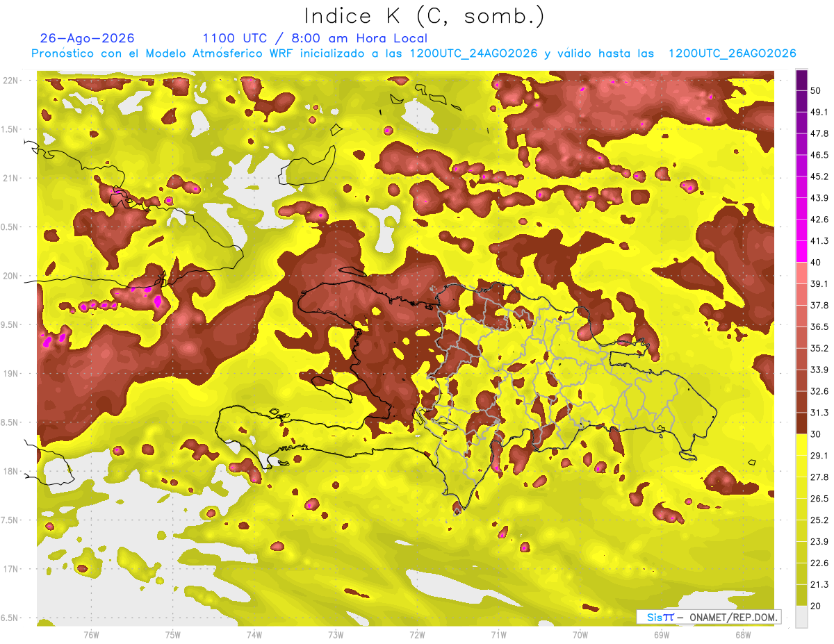Click the color scale value "40"
834x644 pixels.
(x=816, y=262)
